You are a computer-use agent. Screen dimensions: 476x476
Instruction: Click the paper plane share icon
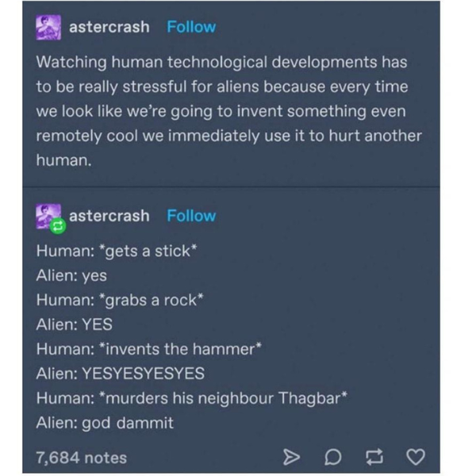click(x=291, y=457)
